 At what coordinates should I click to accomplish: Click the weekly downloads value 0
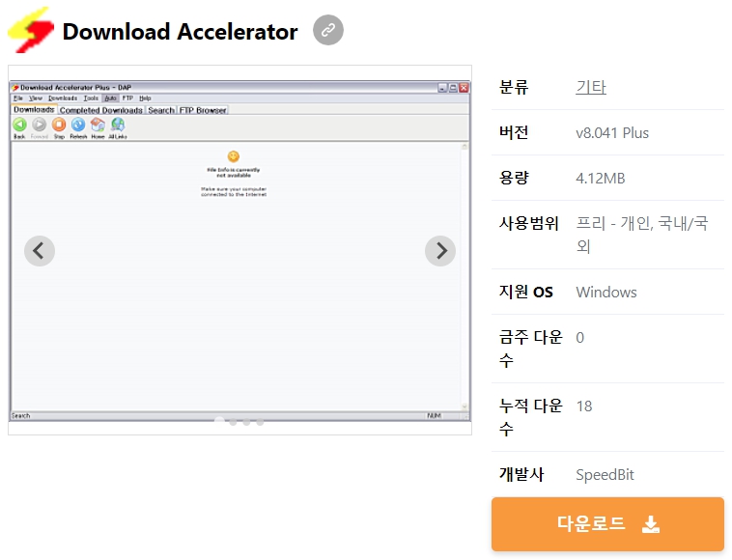[579, 337]
